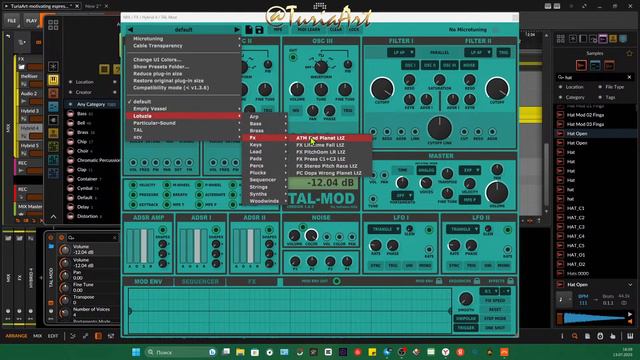The image size is (640, 360).
Task: Toggle the UNIPOLAR button in mod envelope
Action: click(x=466, y=318)
